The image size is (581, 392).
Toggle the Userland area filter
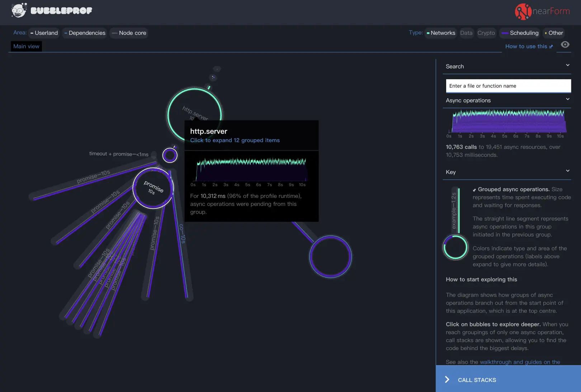44,33
